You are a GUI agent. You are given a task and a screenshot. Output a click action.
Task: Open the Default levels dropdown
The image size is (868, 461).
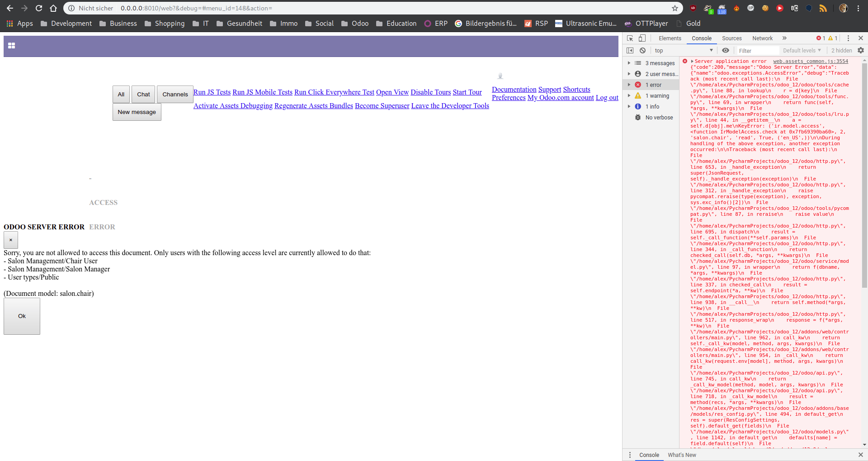[x=802, y=50]
